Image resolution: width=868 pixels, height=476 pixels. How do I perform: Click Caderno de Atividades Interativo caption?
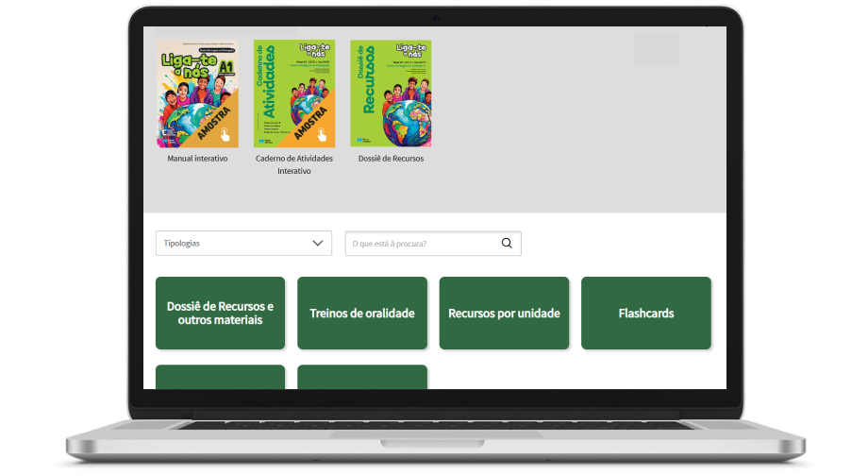tap(294, 164)
